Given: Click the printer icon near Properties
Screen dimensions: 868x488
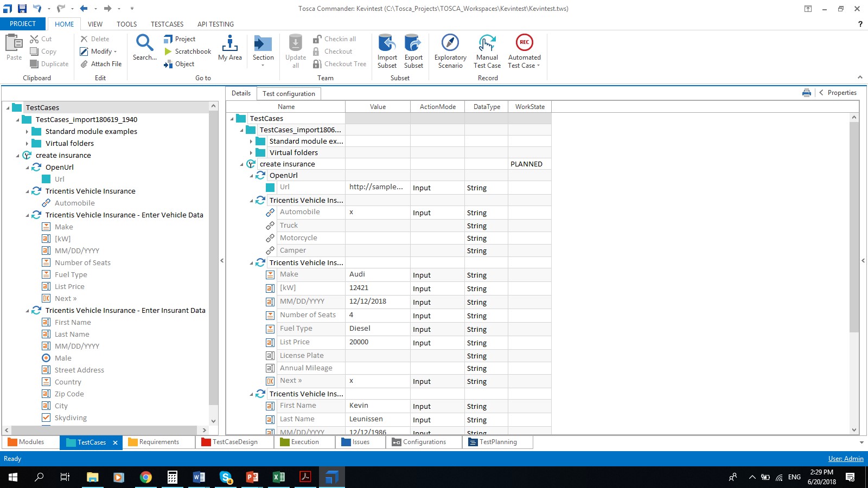Looking at the screenshot, I should pos(806,93).
